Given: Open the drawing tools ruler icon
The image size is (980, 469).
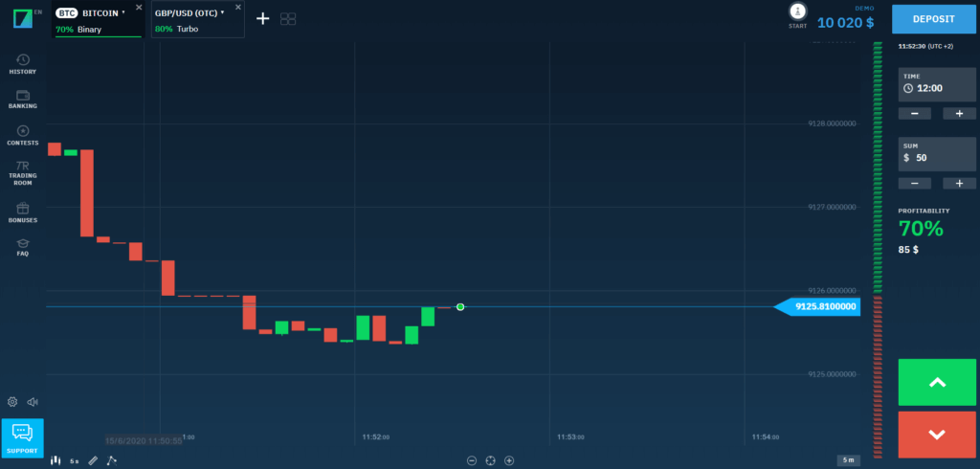Looking at the screenshot, I should [x=93, y=460].
